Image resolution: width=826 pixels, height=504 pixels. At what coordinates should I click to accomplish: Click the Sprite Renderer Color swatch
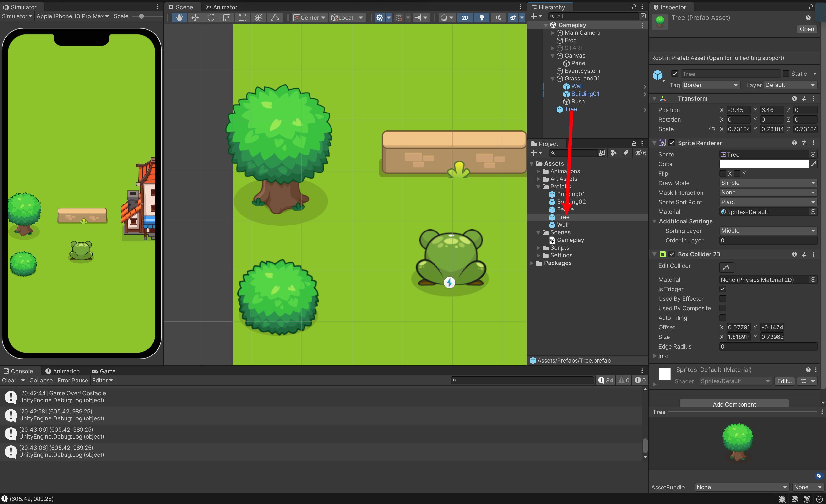coord(764,164)
